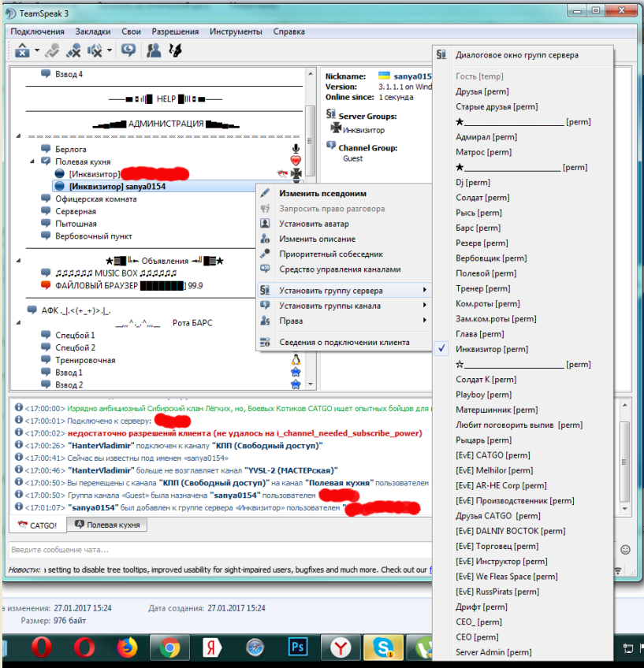Image resolution: width=644 pixels, height=668 pixels.
Task: Click the red heart icon near Инквизитор client
Action: 295,160
